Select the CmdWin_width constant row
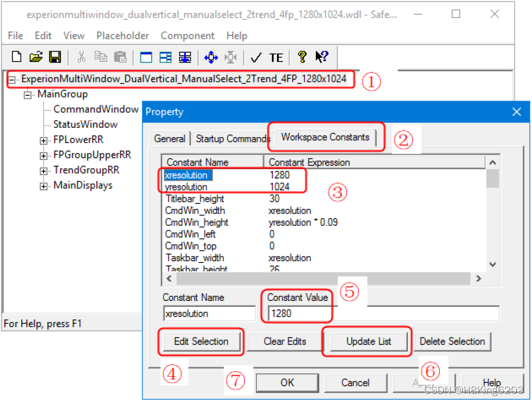The height and width of the screenshot is (401, 532). (324, 211)
